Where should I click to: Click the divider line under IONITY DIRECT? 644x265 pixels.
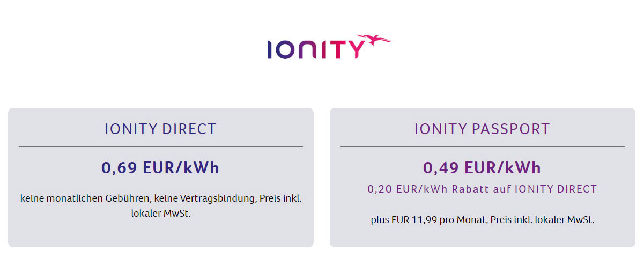tap(160, 146)
